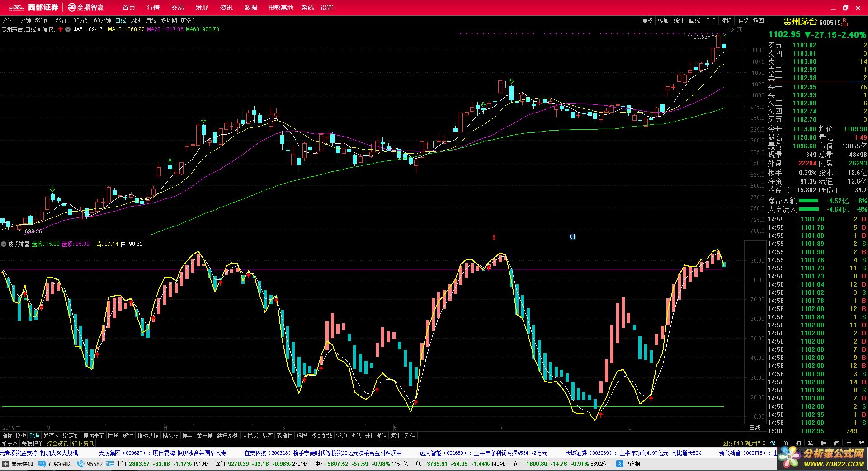Toggle the side panel layout icon
This screenshot has width=868, height=471.
coord(740,30)
